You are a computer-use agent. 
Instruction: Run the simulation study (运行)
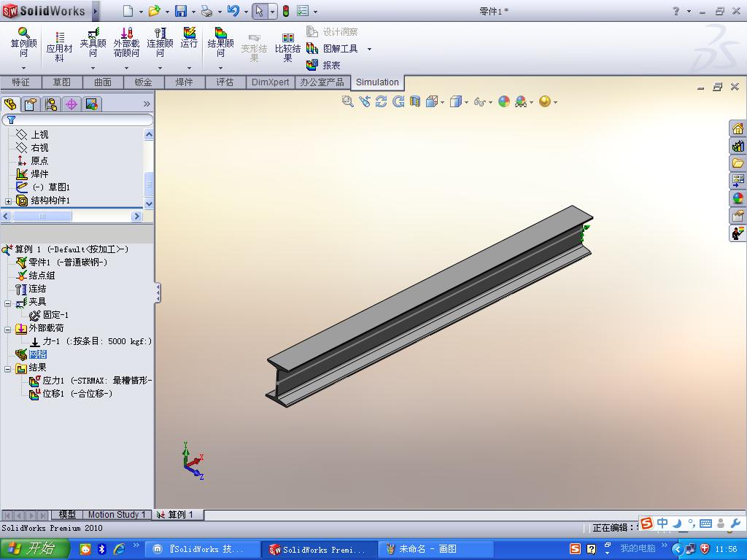(x=189, y=38)
